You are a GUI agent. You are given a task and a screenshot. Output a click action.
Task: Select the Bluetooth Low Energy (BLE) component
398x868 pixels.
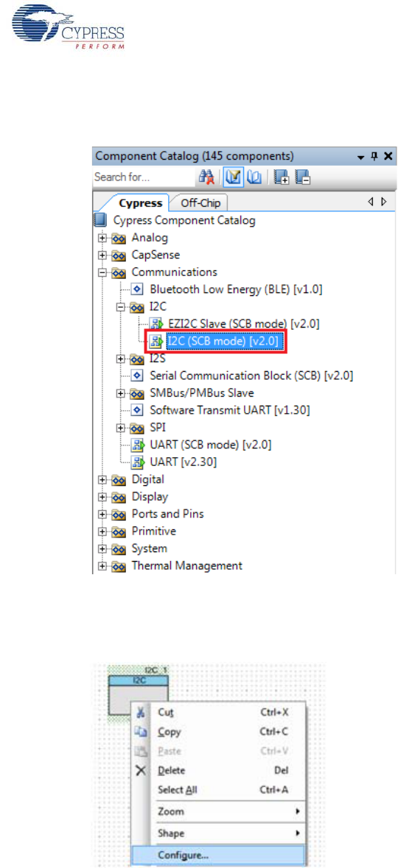click(236, 289)
